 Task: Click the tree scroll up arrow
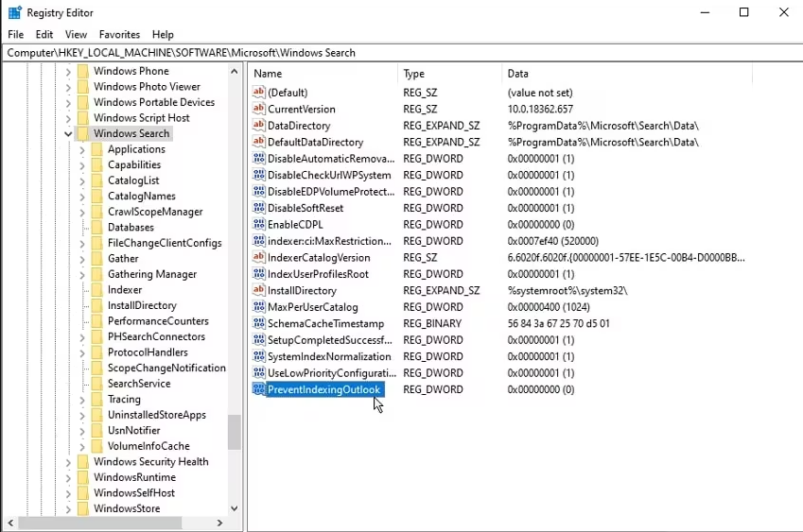(234, 71)
